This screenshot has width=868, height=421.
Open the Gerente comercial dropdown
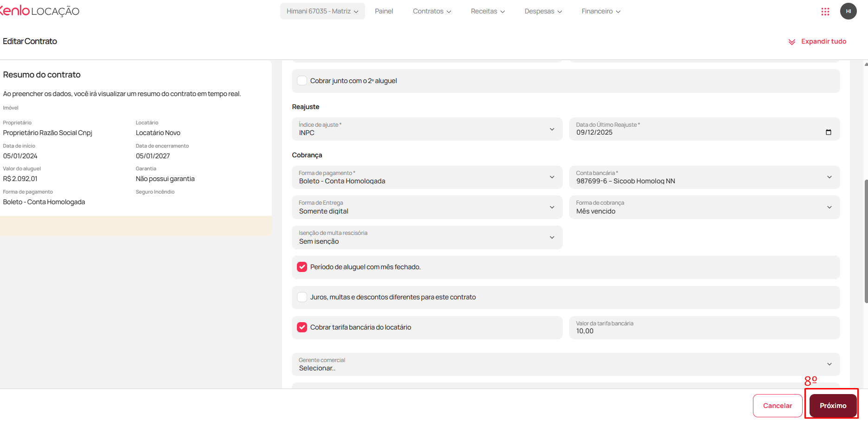click(x=566, y=364)
